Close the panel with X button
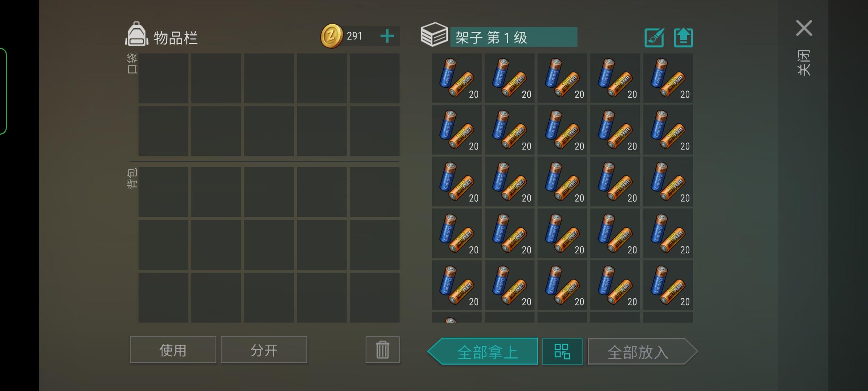This screenshot has width=868, height=391. click(804, 28)
